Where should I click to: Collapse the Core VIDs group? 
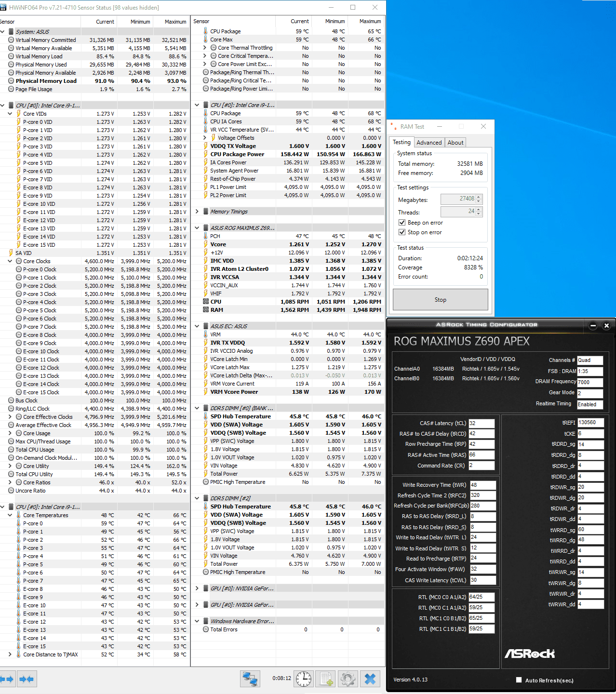(10, 114)
